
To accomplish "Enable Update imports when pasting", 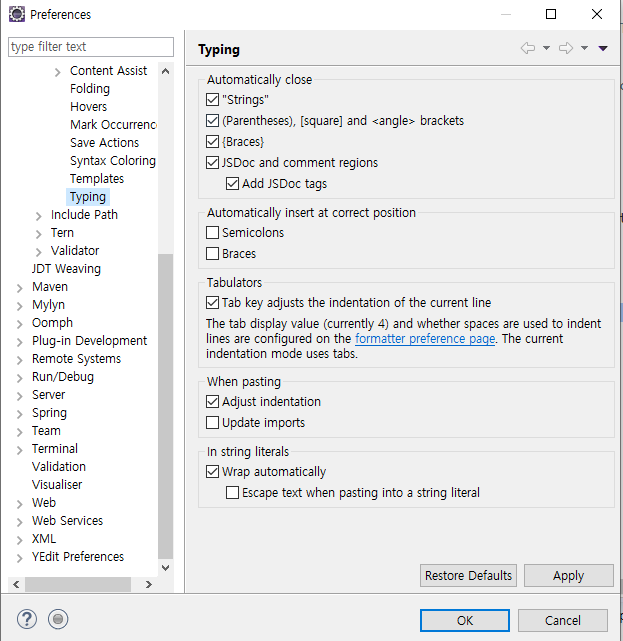I will [212, 422].
